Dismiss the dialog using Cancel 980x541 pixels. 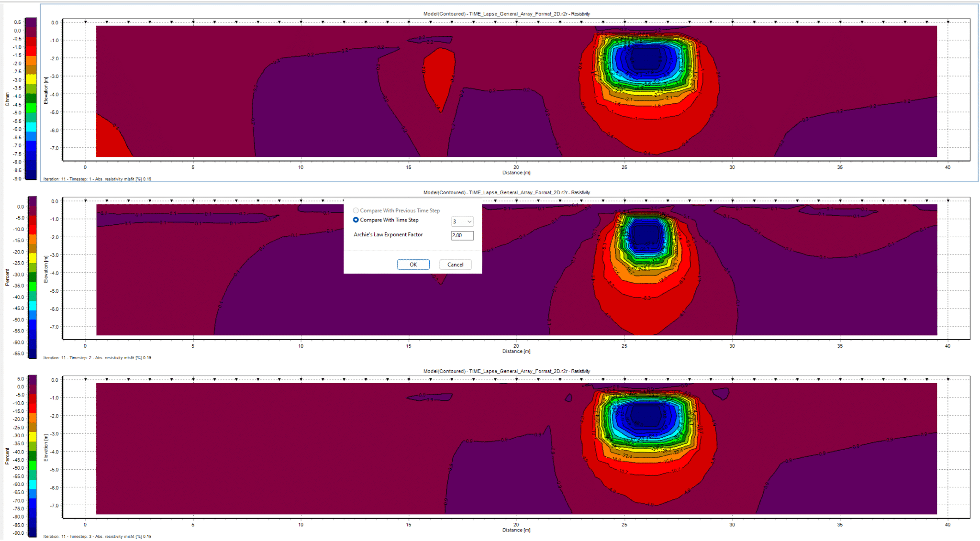coord(456,265)
